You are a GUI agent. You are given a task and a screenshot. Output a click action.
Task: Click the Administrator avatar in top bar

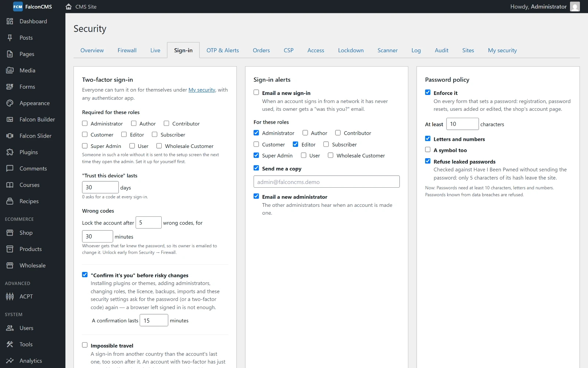tap(575, 7)
